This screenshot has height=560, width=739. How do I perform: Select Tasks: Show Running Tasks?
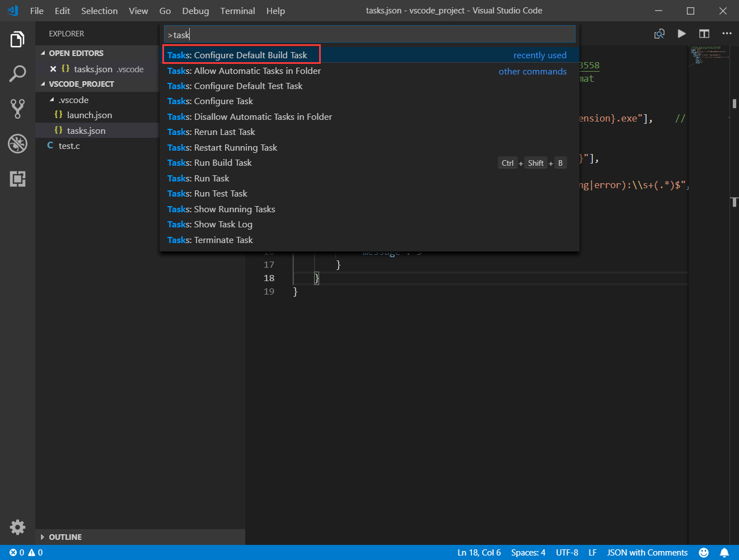(x=369, y=209)
